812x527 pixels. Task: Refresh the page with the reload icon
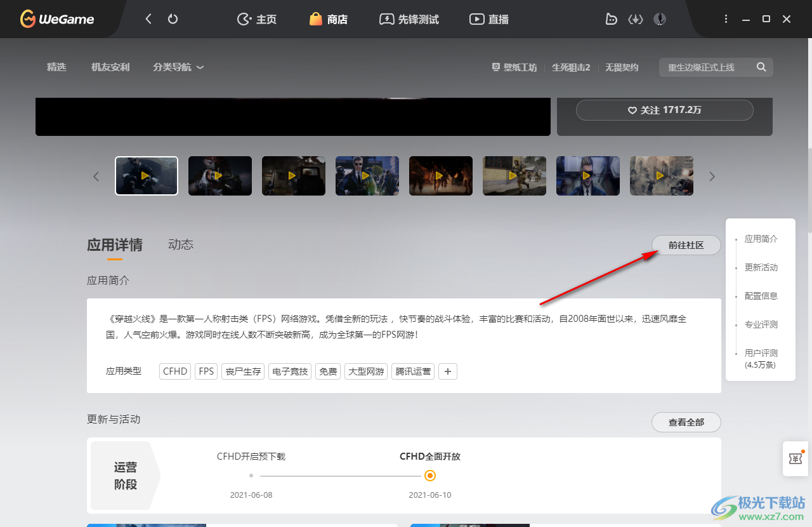pos(173,19)
